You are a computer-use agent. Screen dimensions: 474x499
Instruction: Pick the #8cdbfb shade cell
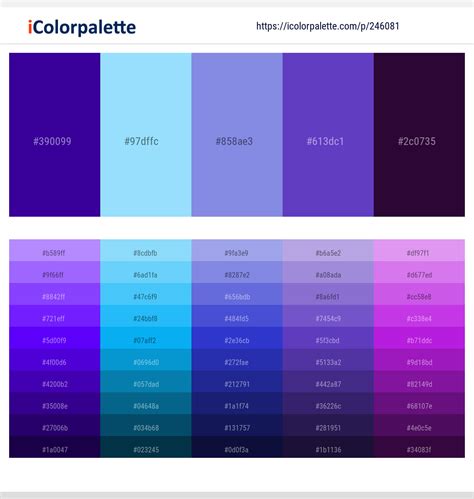[146, 250]
